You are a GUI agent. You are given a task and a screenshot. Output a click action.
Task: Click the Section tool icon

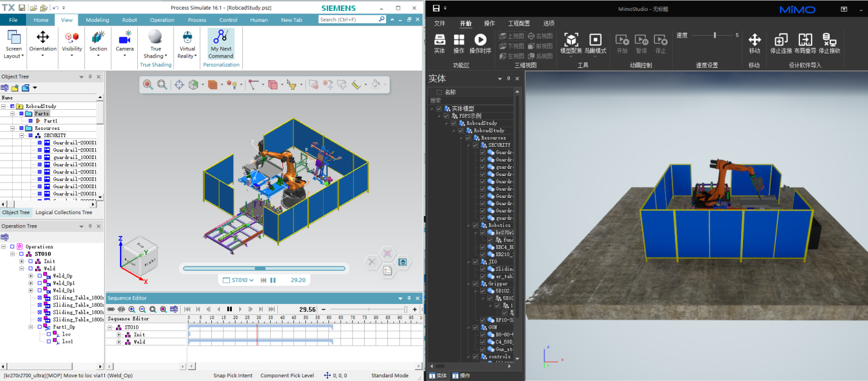click(98, 38)
